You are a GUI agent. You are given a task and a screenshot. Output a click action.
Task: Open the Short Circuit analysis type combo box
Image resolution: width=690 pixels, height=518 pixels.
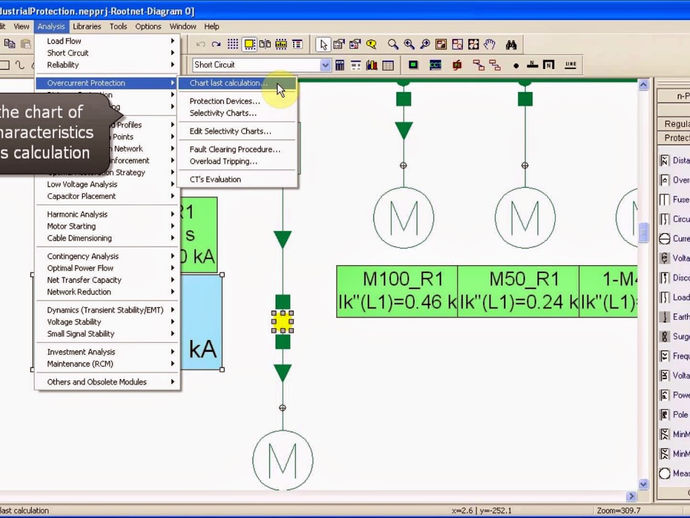[x=261, y=65]
